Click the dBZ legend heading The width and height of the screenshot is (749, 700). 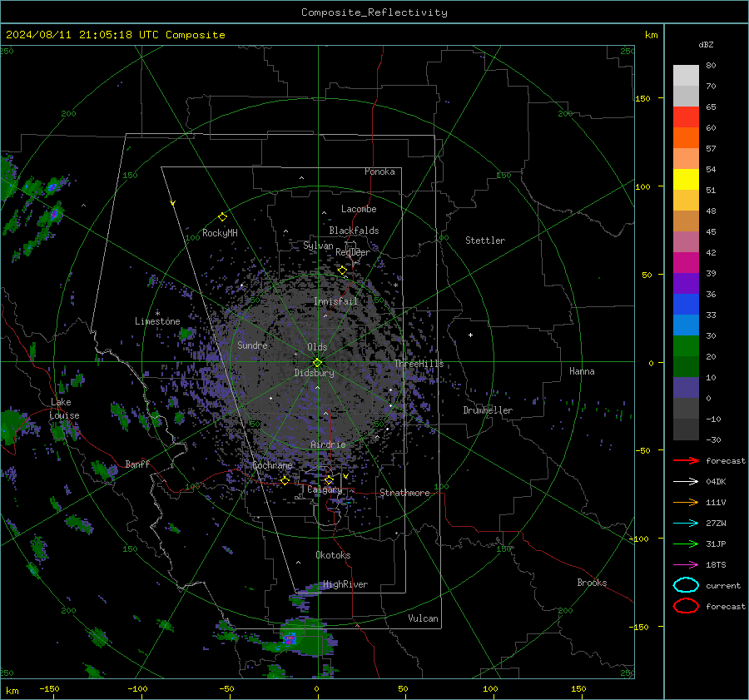tap(706, 44)
